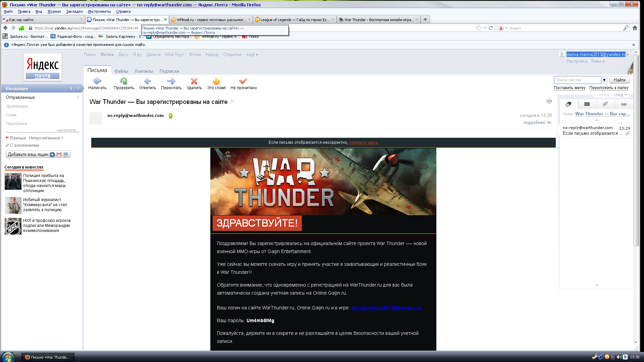This screenshot has width=644, height=362.
Task: Switch to War Thunder game browser tab
Action: 379,19
